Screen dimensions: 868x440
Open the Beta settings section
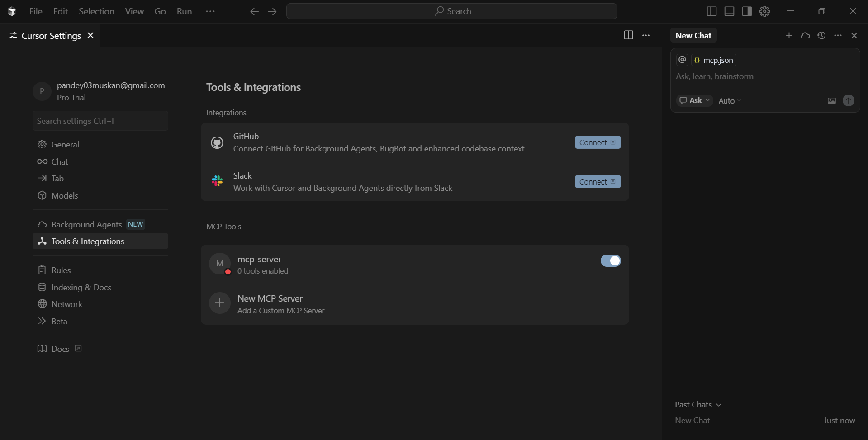click(x=100, y=321)
